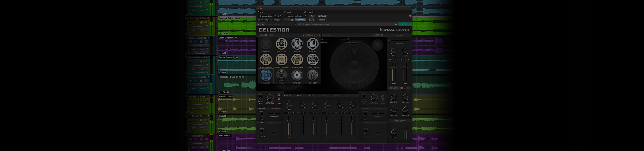Choose the G12T-75 speaker model

click(297, 44)
